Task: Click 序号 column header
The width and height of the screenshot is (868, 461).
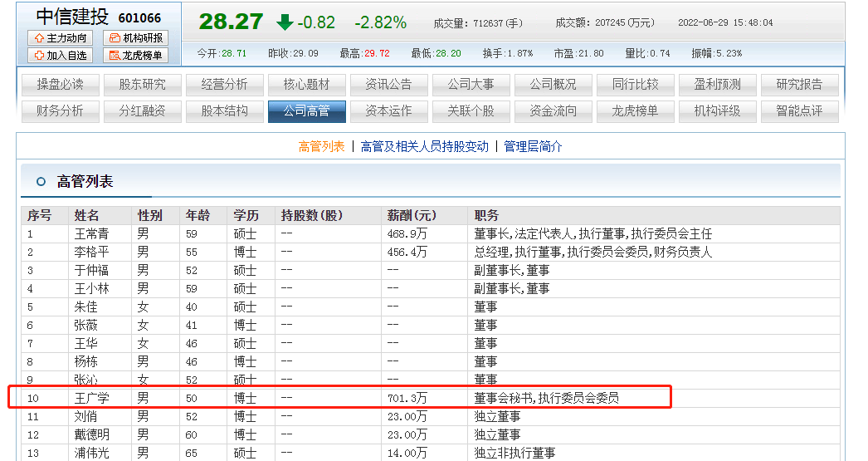Action: pos(39,215)
